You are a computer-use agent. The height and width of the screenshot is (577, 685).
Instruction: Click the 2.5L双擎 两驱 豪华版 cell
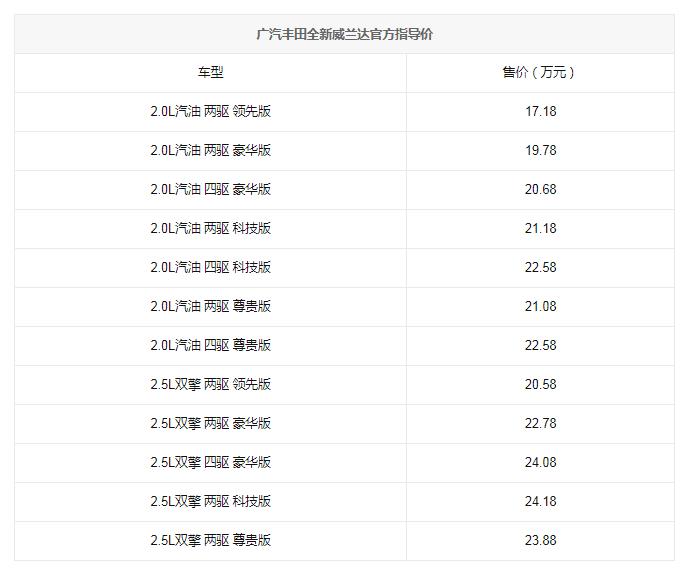211,423
